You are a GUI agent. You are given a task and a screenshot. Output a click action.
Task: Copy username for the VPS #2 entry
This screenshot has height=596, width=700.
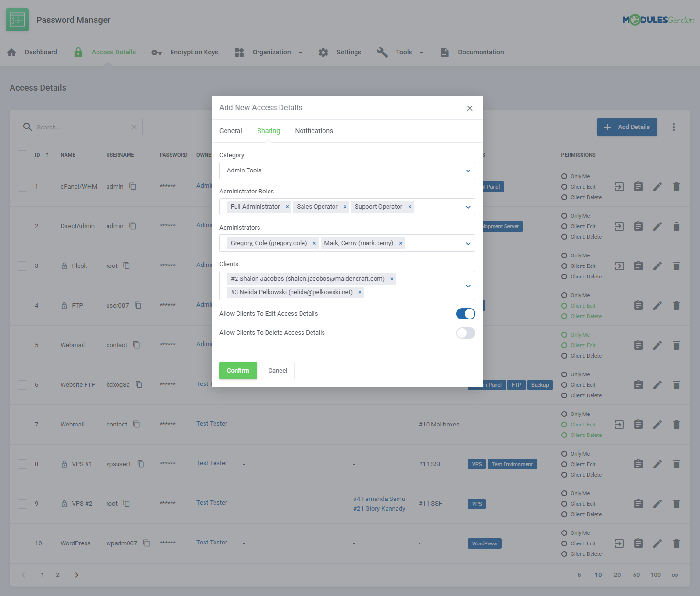point(127,503)
